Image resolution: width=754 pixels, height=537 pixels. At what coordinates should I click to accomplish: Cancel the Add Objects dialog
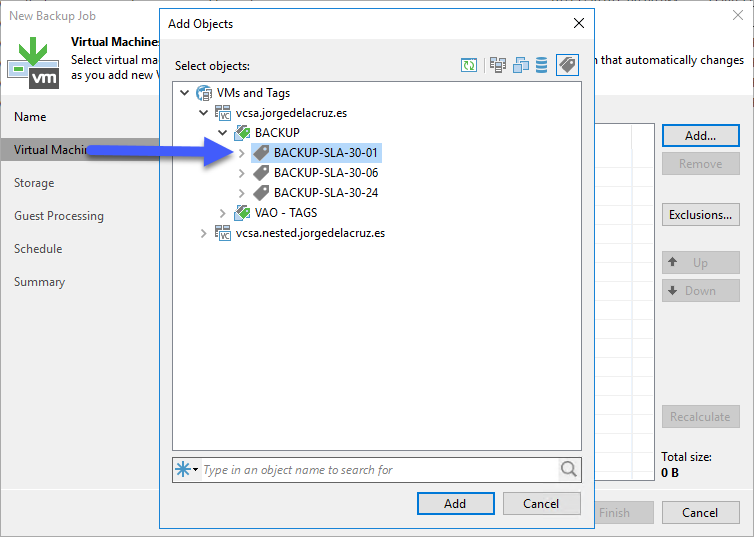coord(541,503)
